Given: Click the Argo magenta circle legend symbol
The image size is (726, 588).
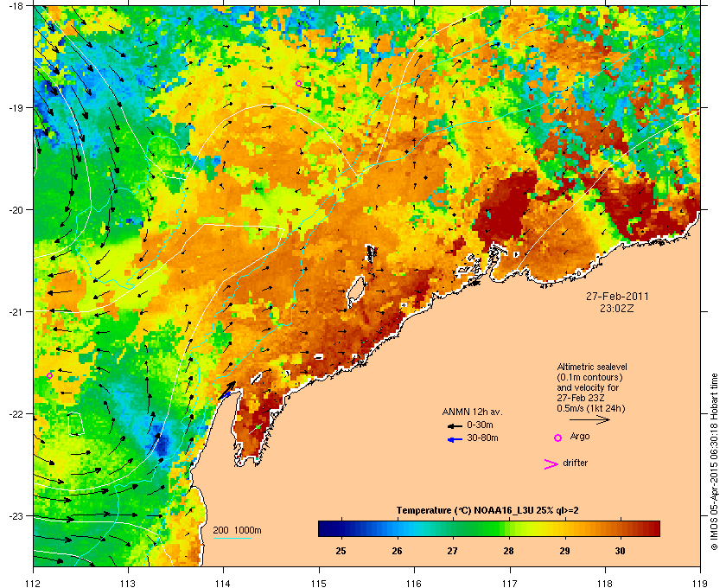Looking at the screenshot, I should [558, 438].
